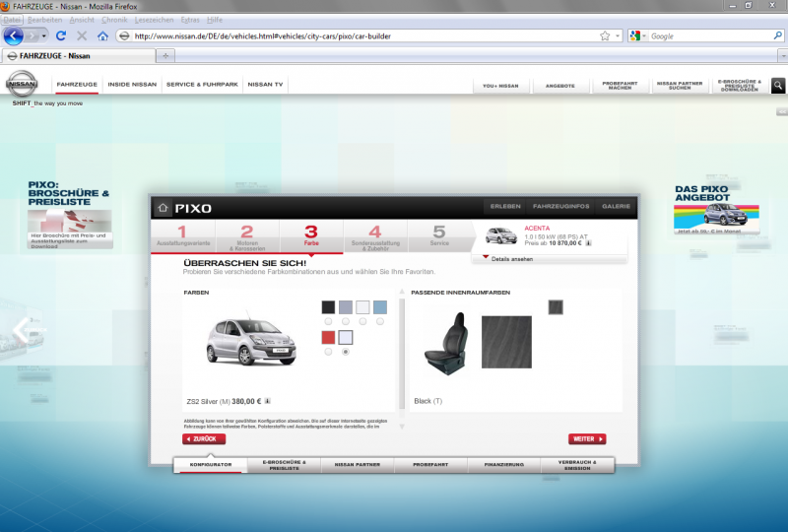Switch to the FAHRZEUGE - Nissan browser tab

78,56
